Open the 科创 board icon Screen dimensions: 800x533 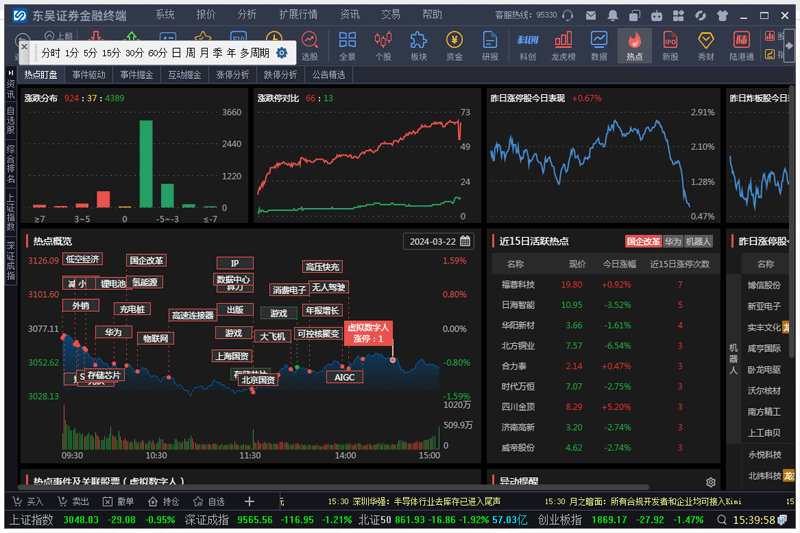pyautogui.click(x=528, y=45)
